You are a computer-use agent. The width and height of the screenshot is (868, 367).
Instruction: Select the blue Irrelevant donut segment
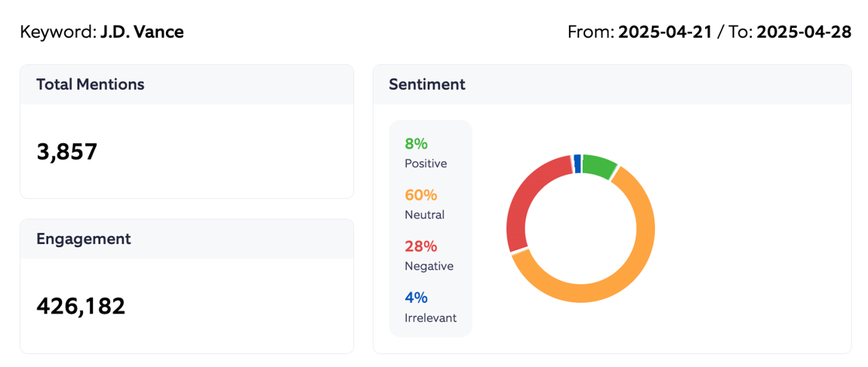577,163
